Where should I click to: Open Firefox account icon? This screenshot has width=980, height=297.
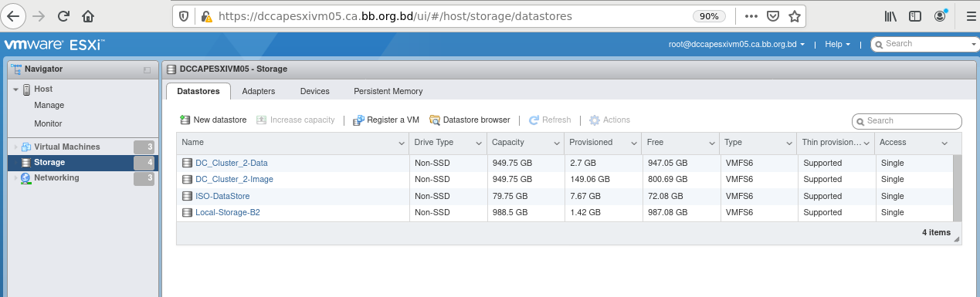coord(940,15)
